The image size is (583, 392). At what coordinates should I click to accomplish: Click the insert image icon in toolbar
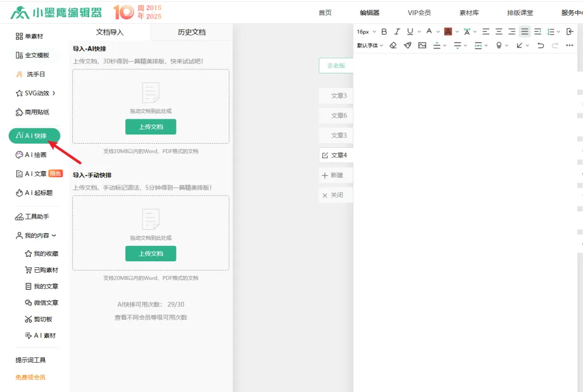coord(423,45)
